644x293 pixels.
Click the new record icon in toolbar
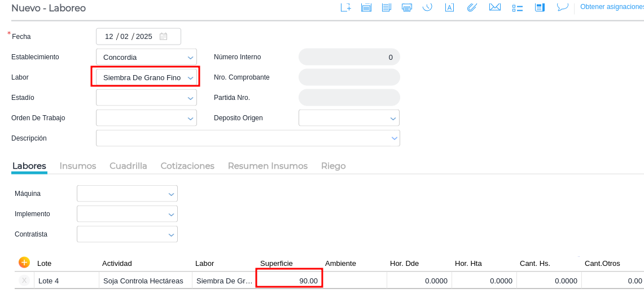tap(345, 7)
